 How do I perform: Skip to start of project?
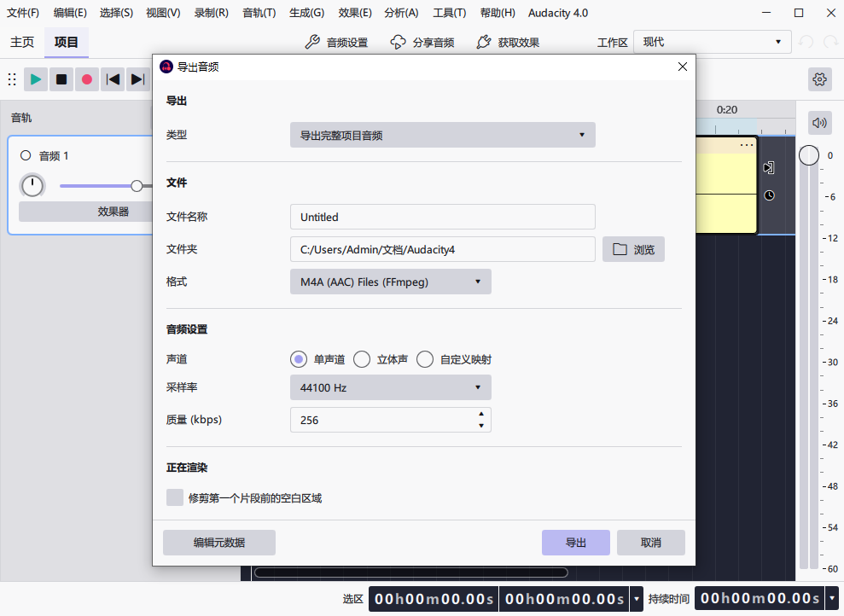113,79
